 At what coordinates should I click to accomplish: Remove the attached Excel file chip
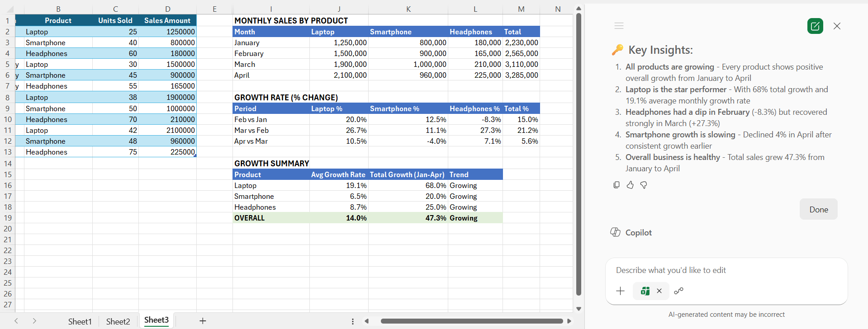point(659,291)
